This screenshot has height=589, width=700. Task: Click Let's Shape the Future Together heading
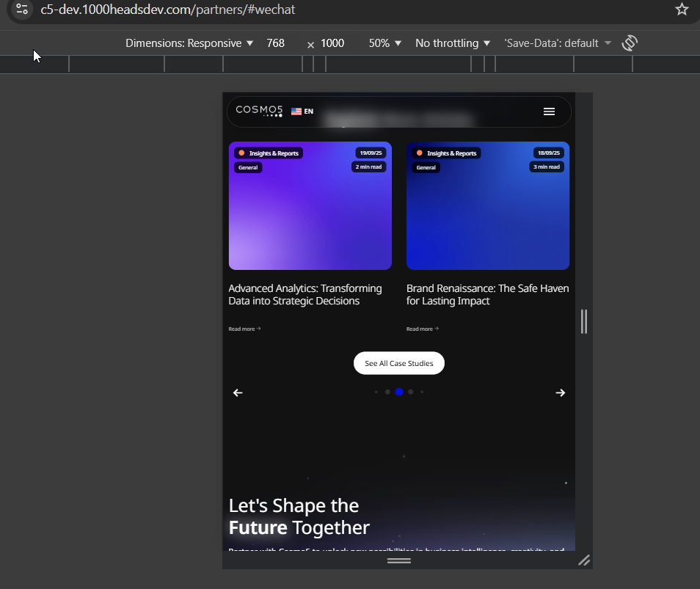pyautogui.click(x=299, y=516)
